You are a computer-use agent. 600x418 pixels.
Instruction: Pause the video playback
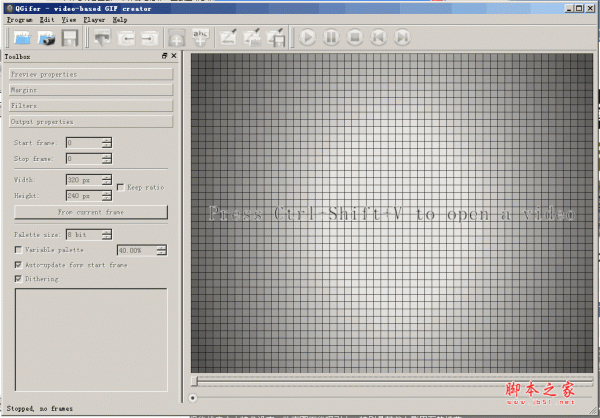[x=331, y=37]
